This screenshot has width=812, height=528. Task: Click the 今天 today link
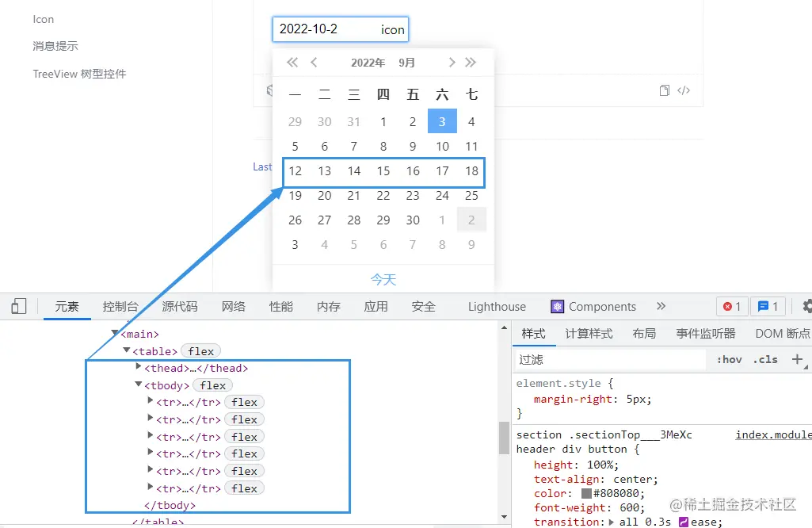click(x=383, y=280)
